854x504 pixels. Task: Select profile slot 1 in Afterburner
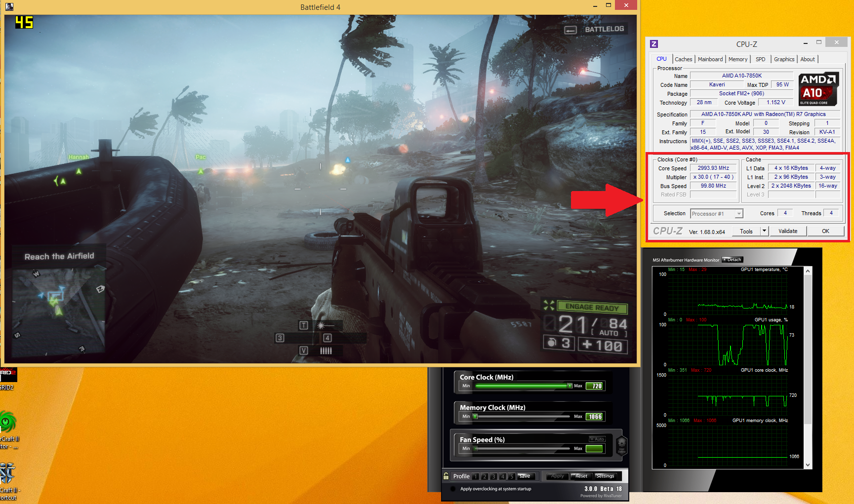click(x=476, y=476)
